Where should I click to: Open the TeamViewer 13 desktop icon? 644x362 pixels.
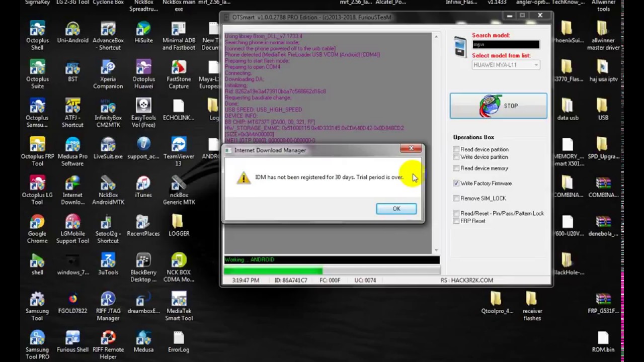pos(179,151)
